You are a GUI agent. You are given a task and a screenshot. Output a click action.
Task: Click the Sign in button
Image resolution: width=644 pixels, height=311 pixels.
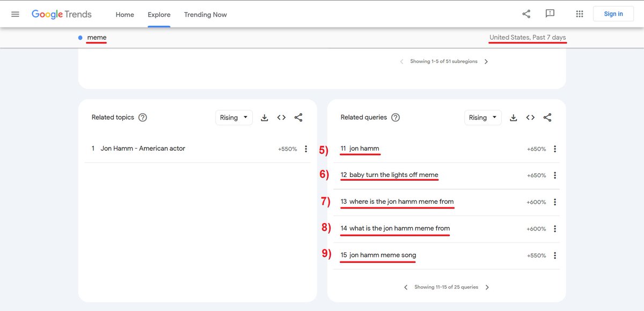click(x=613, y=14)
